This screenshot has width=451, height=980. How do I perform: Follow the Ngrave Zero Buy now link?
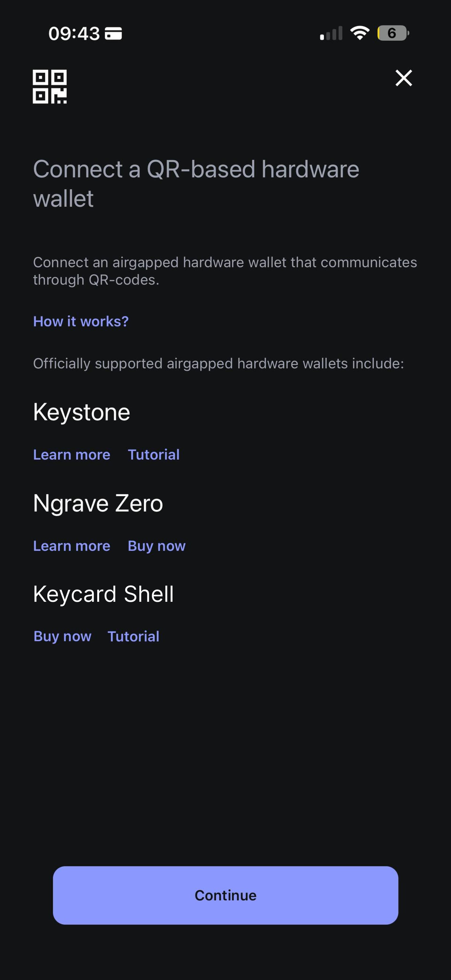click(x=157, y=546)
